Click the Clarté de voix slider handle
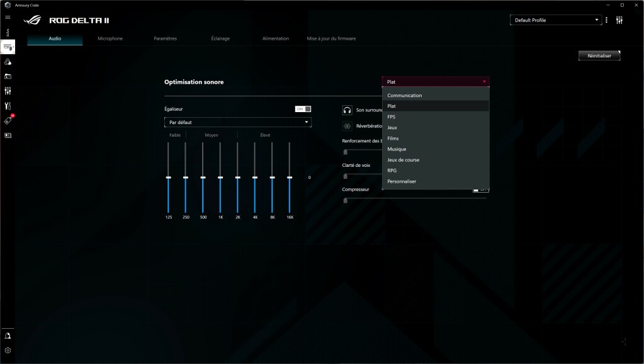Viewport: 644px width, 364px height. point(346,176)
